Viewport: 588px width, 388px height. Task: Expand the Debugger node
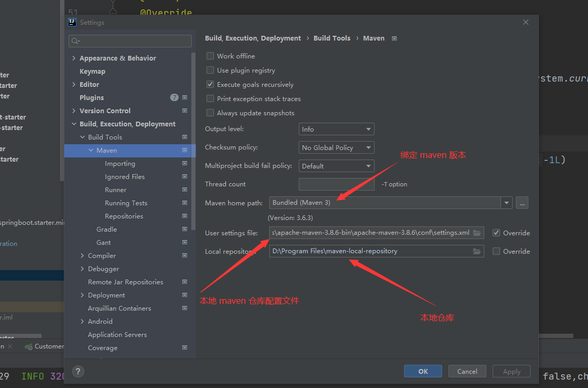pos(82,269)
